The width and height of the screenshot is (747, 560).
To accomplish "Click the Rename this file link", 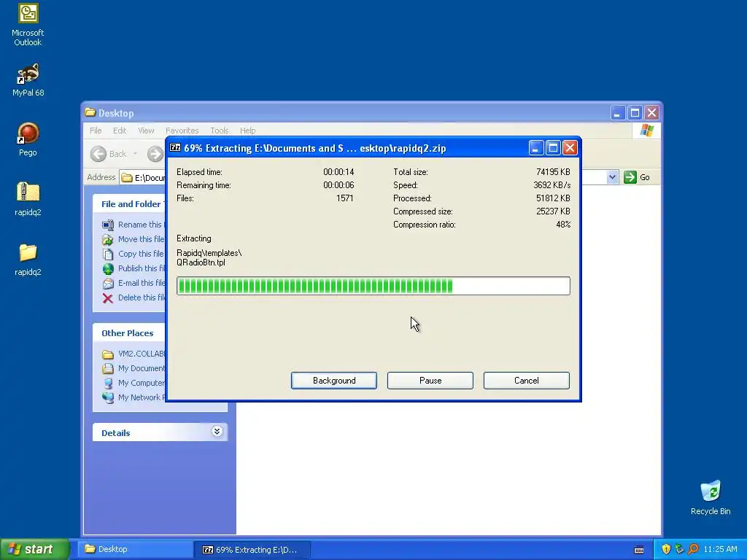I will tap(142, 225).
